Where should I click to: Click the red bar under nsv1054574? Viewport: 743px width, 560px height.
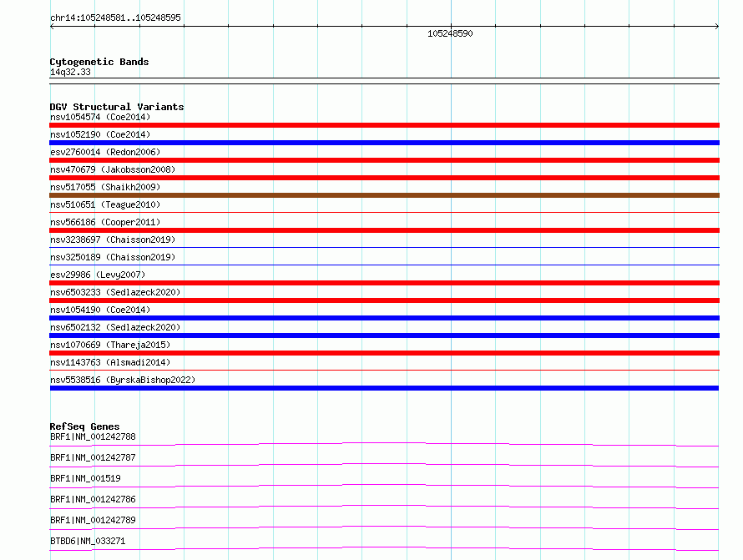tap(384, 125)
